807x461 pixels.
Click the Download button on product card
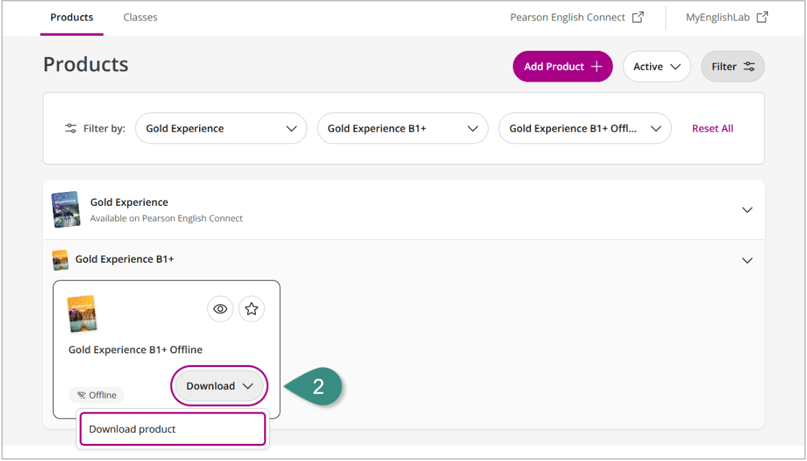(219, 386)
